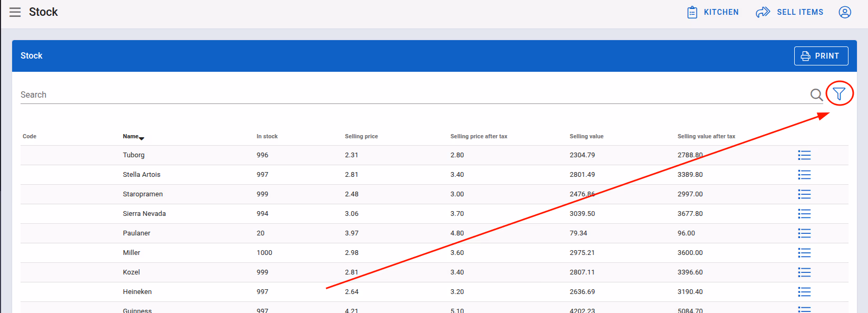Select the Stella Artois item name

[142, 175]
